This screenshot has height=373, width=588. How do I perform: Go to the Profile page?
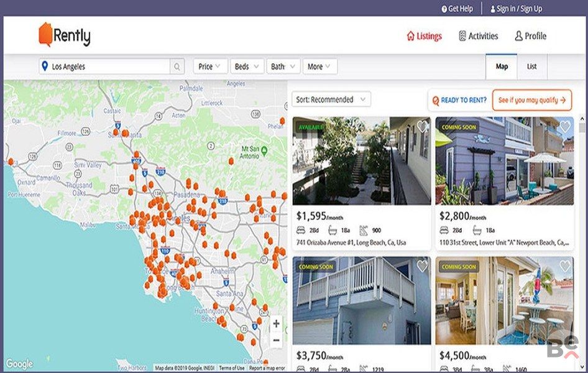[530, 36]
